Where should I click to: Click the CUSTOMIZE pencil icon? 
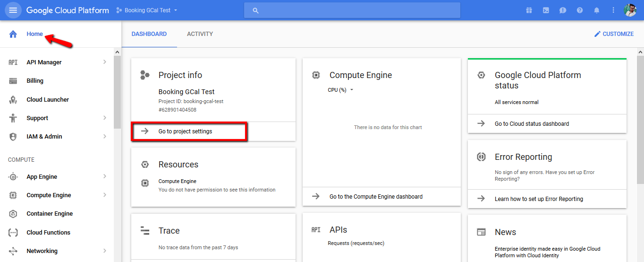click(597, 34)
